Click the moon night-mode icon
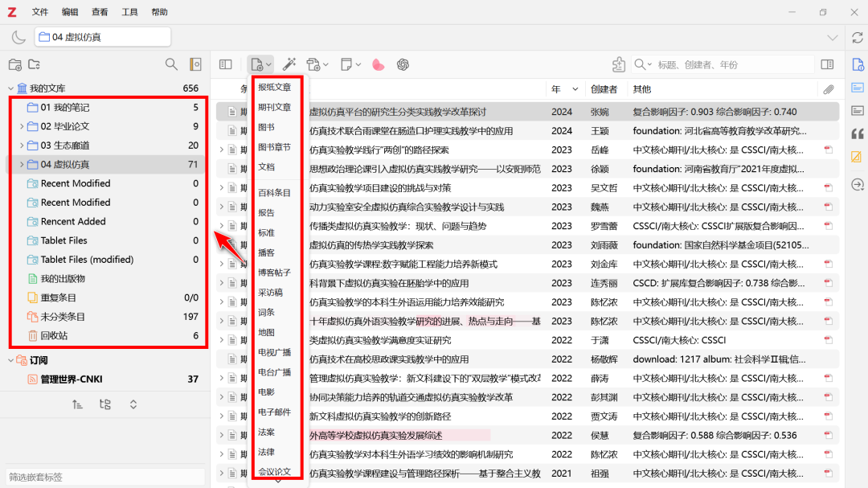Viewport: 868px width, 488px height. [x=18, y=37]
